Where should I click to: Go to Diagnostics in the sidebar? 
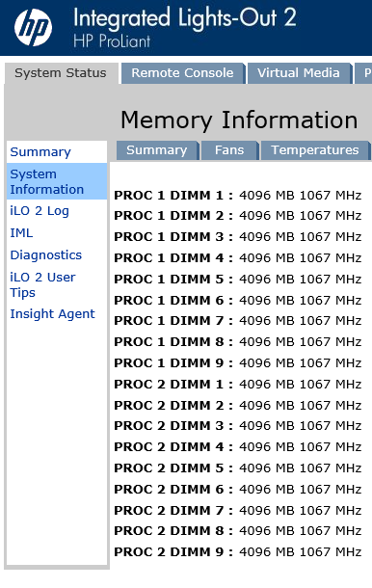[x=45, y=255]
